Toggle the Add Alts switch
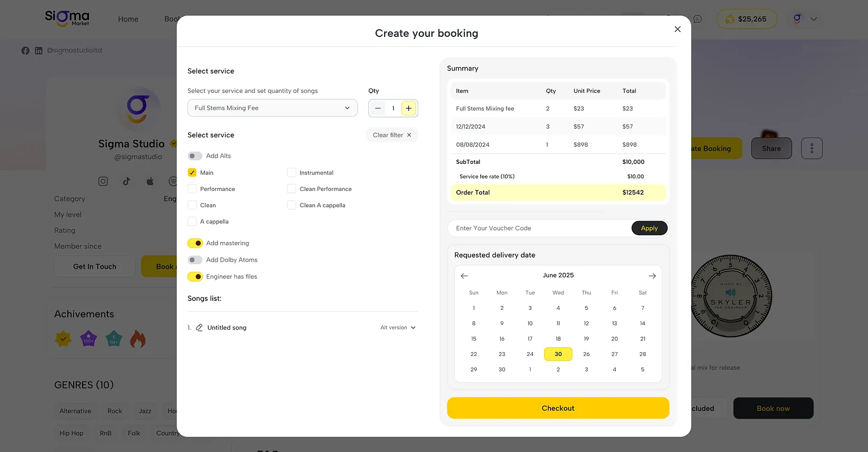The height and width of the screenshot is (452, 868). 195,156
